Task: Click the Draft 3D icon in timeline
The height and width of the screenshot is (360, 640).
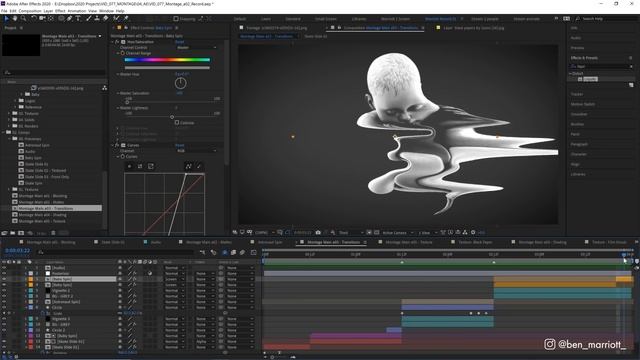Action: [213, 252]
